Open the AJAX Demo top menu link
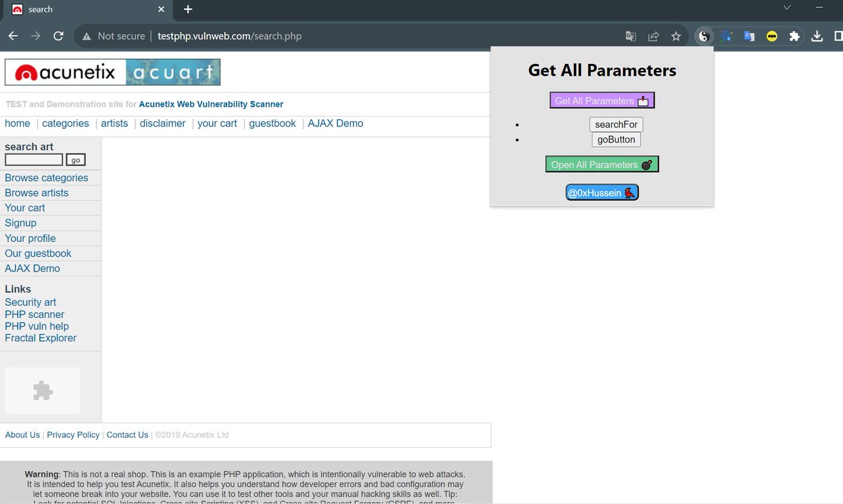 (x=336, y=124)
